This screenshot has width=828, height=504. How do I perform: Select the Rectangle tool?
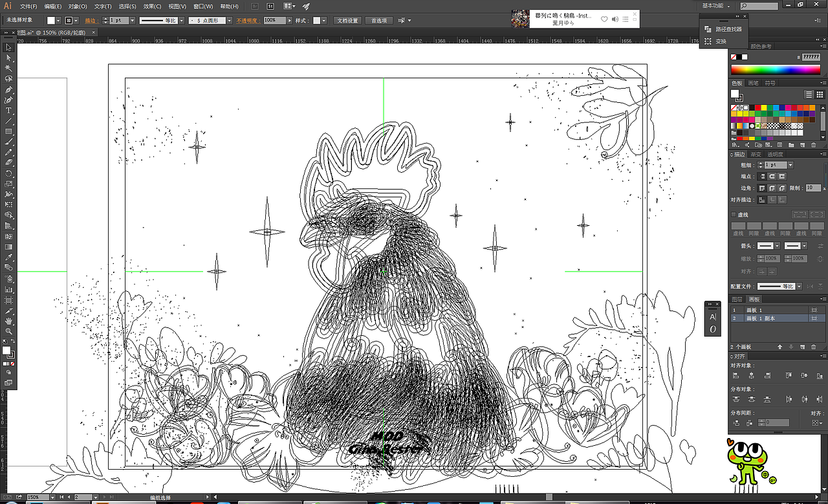point(9,131)
